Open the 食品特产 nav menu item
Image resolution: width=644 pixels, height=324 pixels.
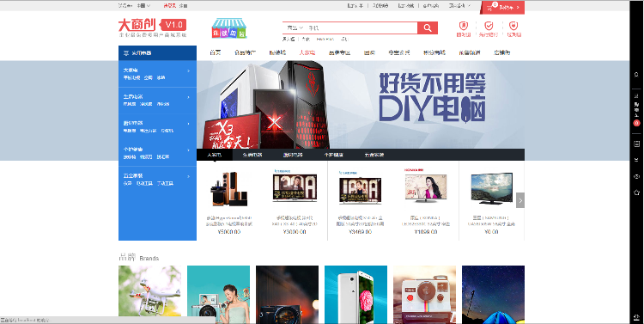(x=246, y=52)
